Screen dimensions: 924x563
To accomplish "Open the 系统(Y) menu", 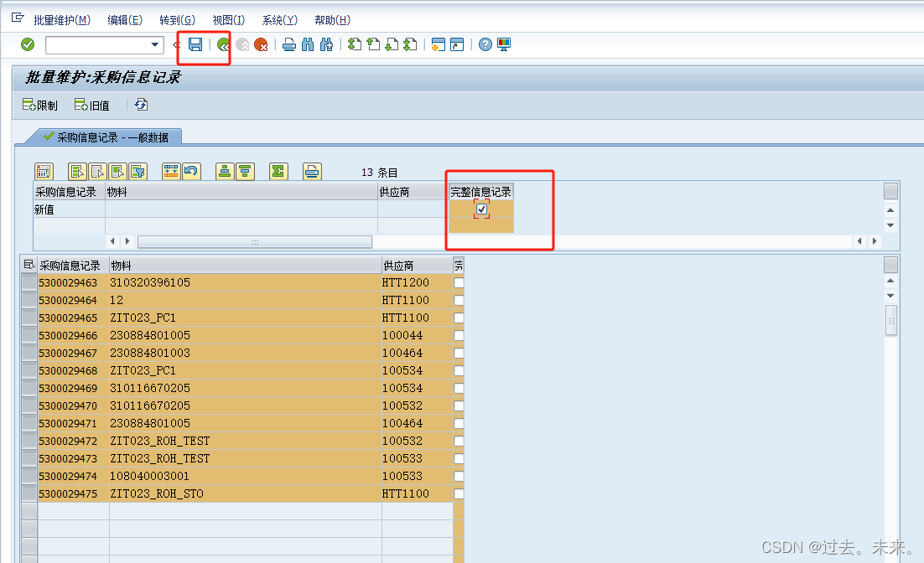I will (280, 20).
